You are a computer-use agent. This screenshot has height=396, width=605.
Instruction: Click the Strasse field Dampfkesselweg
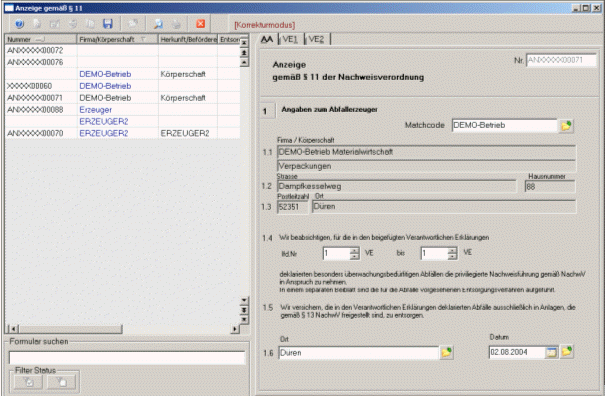[x=397, y=186]
